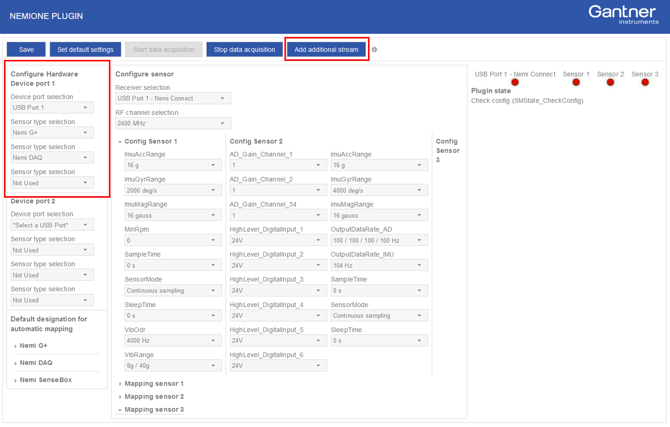The width and height of the screenshot is (670, 427).
Task: Click the USB Port 1 Nemi Connect status indicator
Action: (x=515, y=82)
